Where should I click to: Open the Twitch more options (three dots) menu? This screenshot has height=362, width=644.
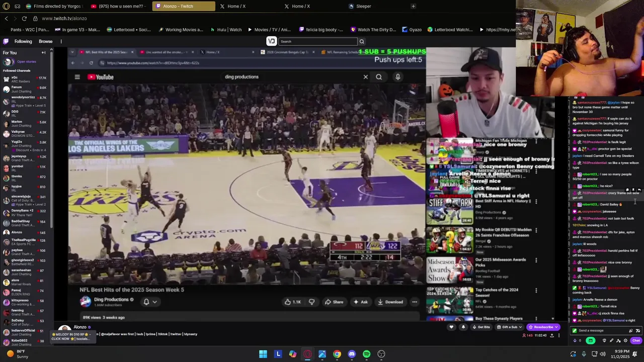click(x=61, y=41)
